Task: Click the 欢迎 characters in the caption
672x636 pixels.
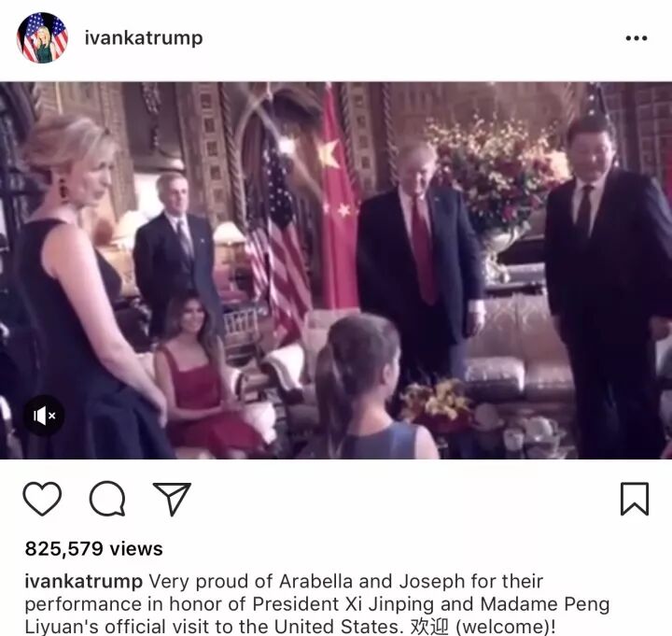Action: coord(429,627)
